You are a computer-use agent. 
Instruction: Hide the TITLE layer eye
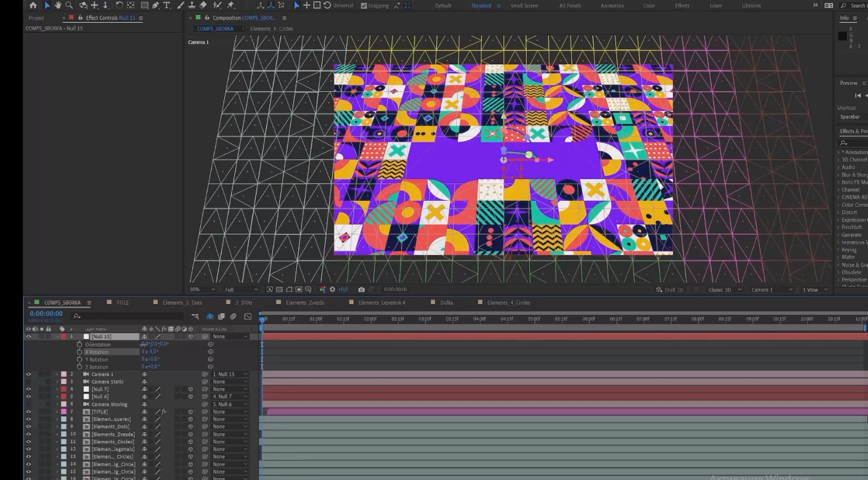tap(28, 412)
